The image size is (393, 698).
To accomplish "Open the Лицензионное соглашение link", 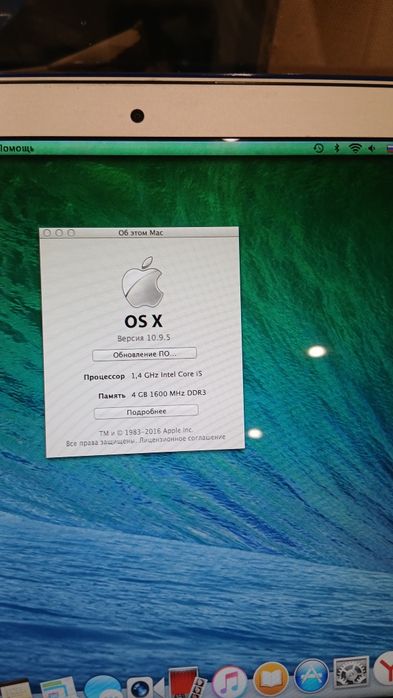I will pyautogui.click(x=182, y=438).
